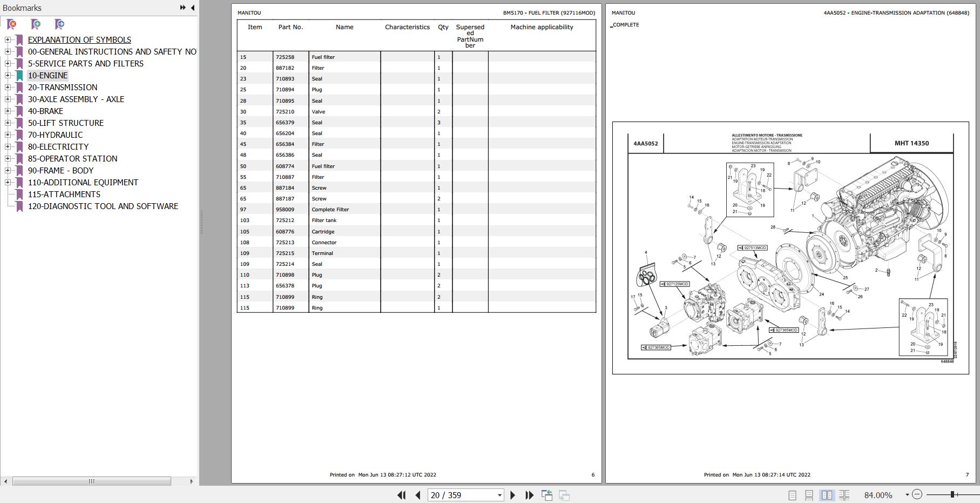Image resolution: width=980 pixels, height=503 pixels.
Task: Click the 120-DIAGNOSTIC TOOL bookmark ribbon icon
Action: (x=19, y=206)
